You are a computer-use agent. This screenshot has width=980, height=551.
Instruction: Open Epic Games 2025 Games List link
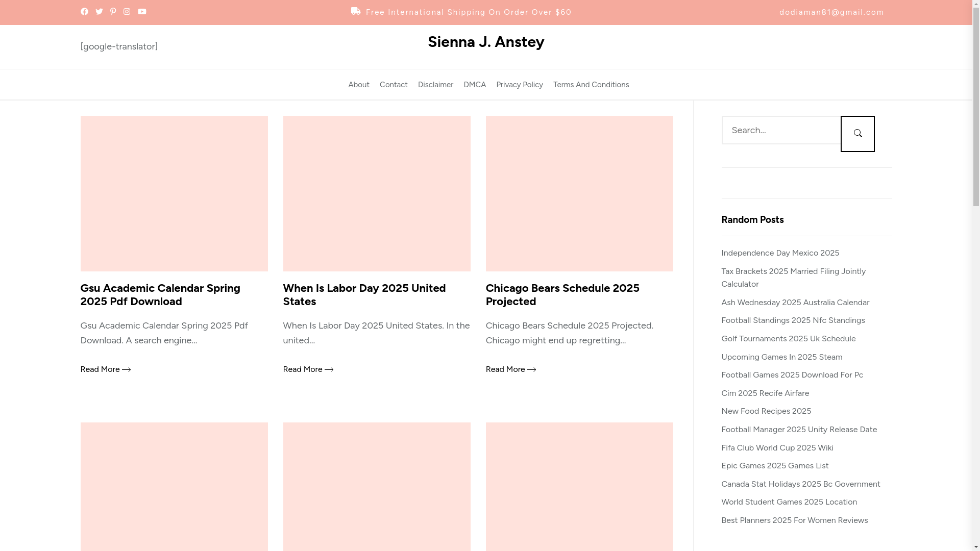click(775, 466)
